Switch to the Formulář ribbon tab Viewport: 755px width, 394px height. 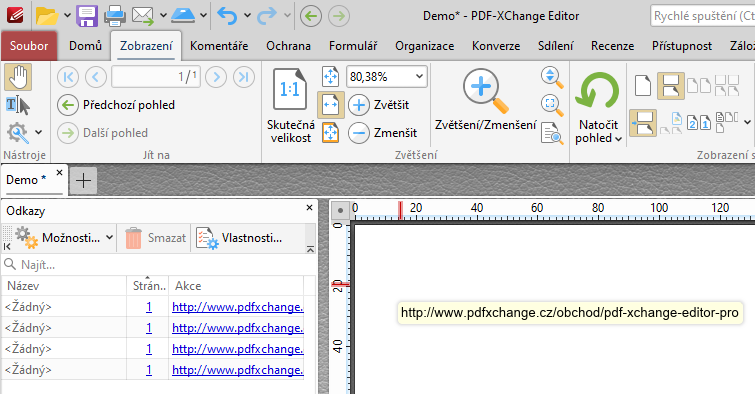(x=352, y=46)
